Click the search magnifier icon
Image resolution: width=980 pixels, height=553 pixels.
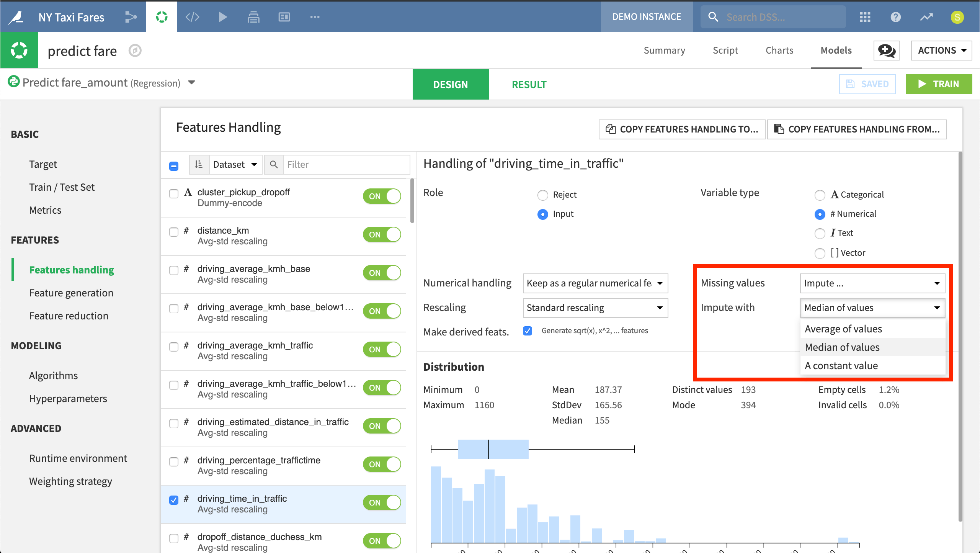(713, 17)
